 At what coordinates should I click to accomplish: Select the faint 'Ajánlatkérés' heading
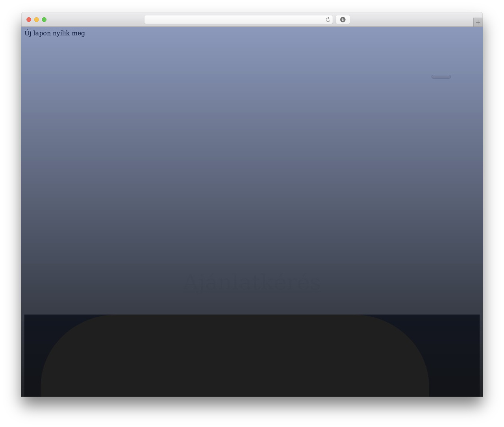[252, 282]
